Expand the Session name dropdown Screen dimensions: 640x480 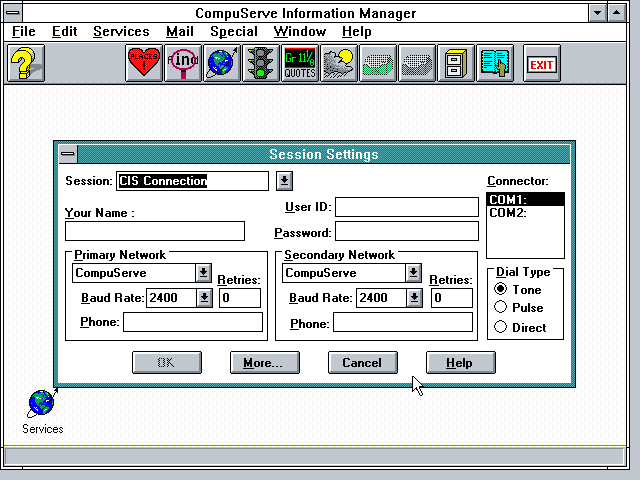tap(284, 181)
